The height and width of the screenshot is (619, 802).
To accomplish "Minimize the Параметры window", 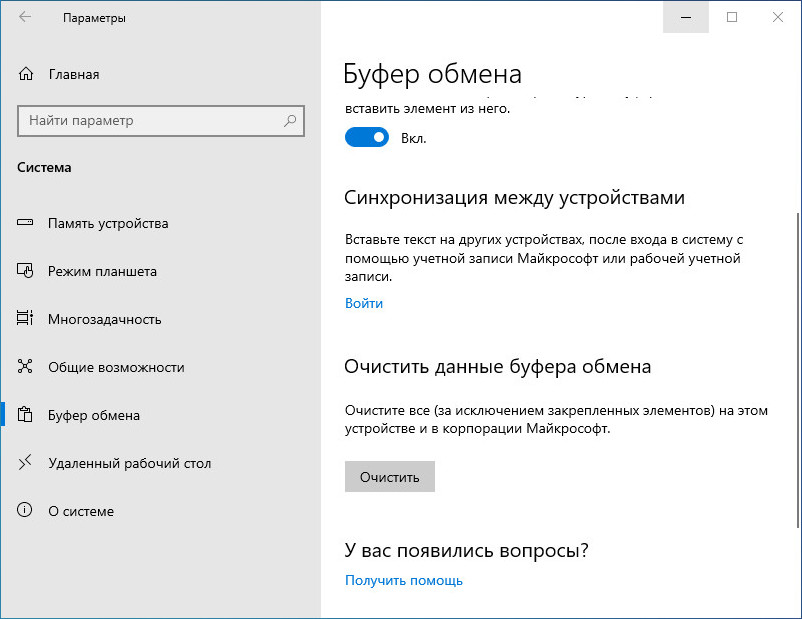I will point(686,17).
